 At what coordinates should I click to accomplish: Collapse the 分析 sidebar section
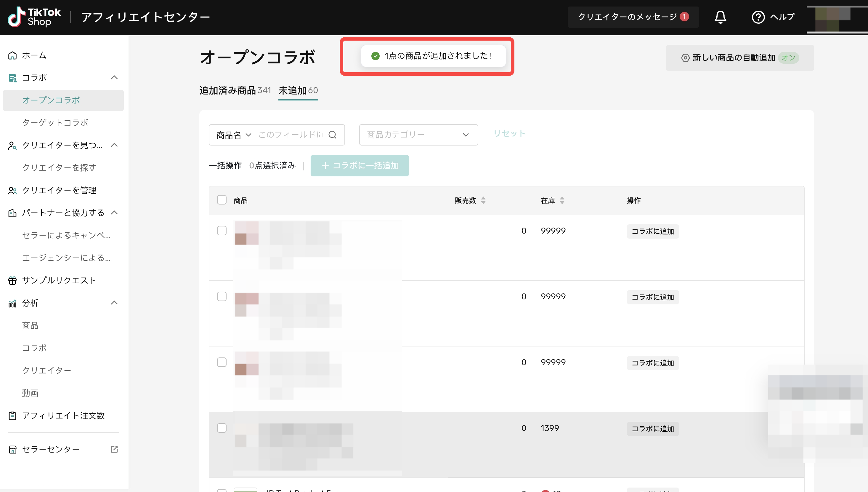click(114, 303)
